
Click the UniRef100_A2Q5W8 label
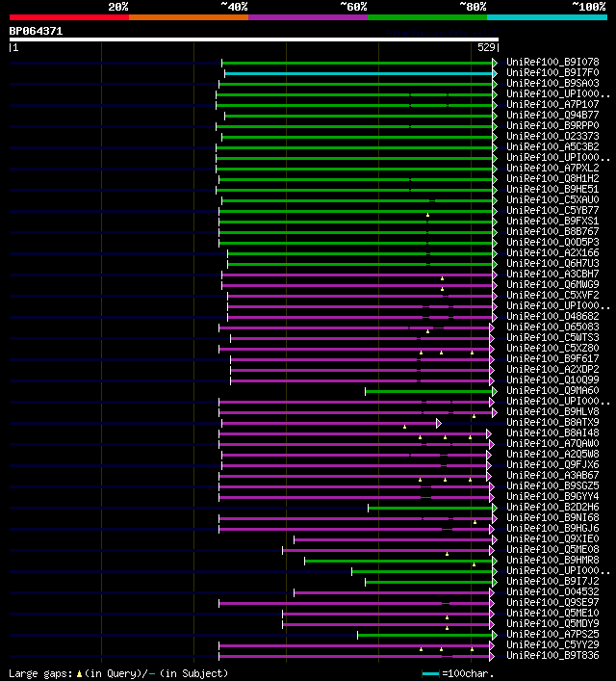[x=552, y=455]
